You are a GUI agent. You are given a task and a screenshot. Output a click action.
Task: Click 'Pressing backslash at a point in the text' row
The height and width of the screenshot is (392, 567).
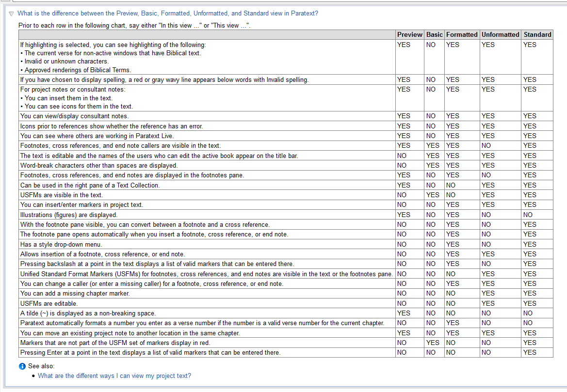click(286, 264)
